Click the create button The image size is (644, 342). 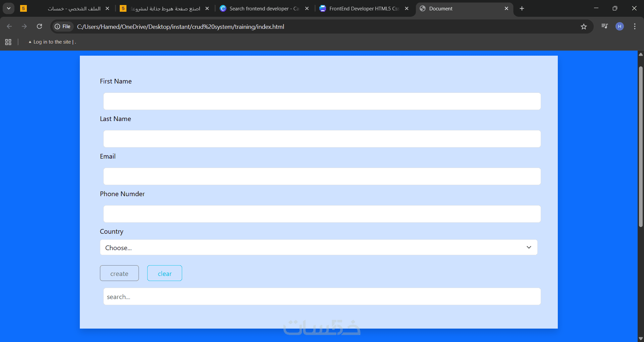[x=119, y=273]
